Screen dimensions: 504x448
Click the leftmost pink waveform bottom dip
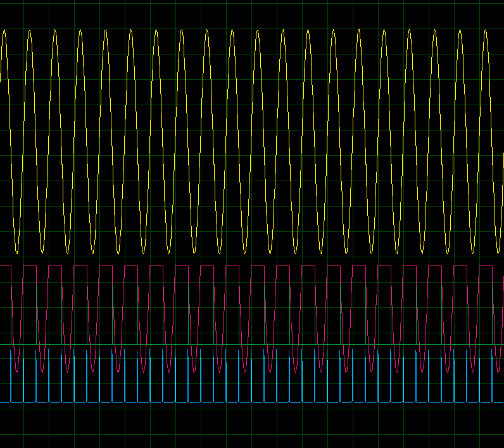pos(17,371)
